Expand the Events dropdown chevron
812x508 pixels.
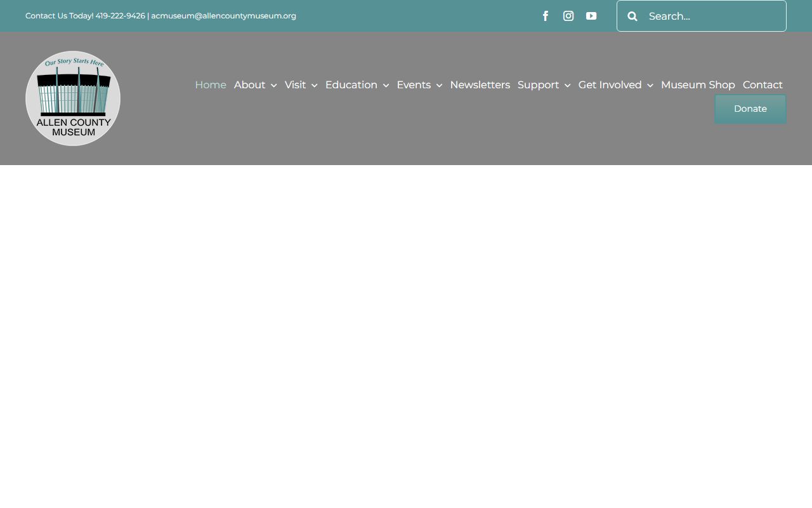pos(439,86)
